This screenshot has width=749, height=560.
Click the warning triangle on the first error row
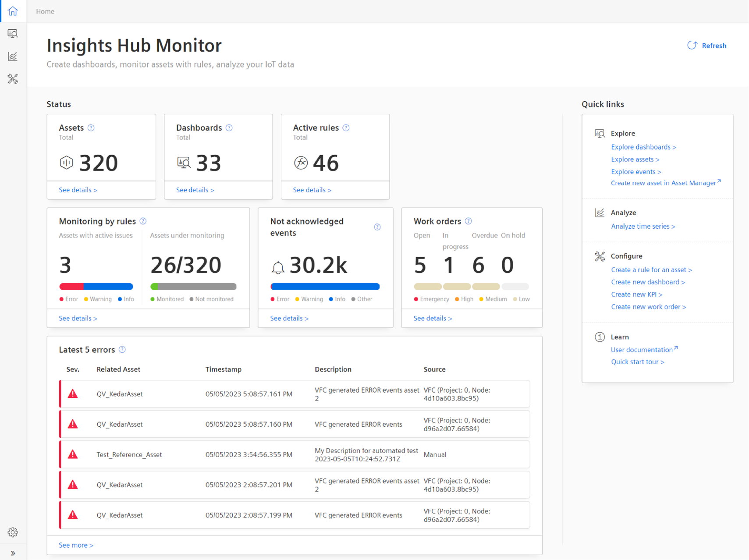point(73,393)
